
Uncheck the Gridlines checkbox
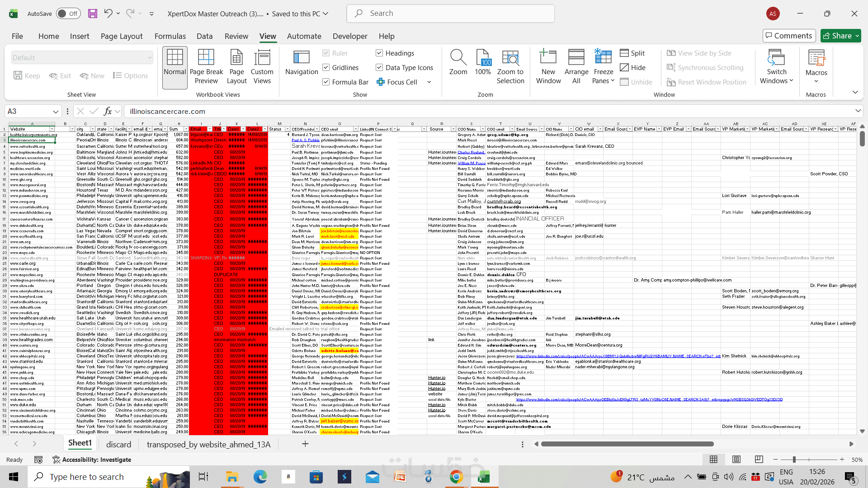click(325, 67)
